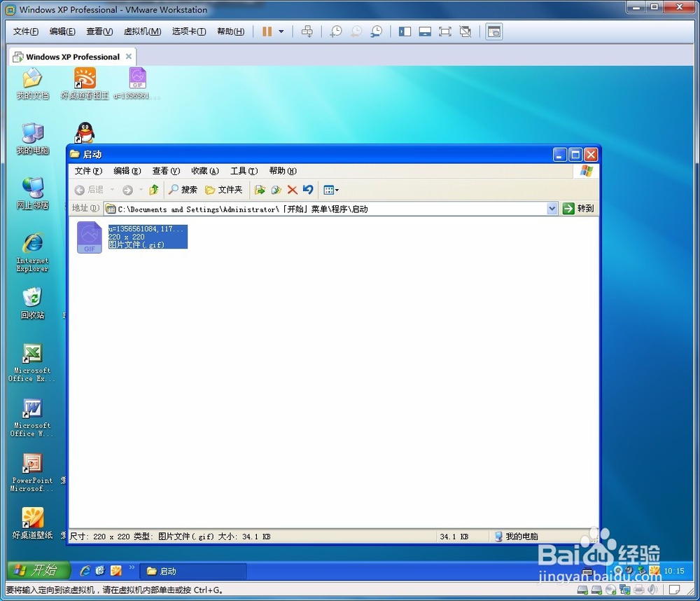Click the blue Undo arrow icon

(308, 190)
